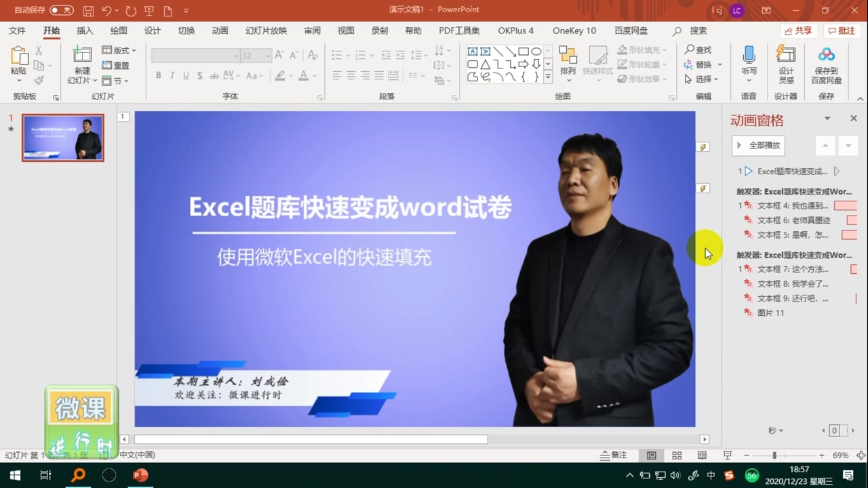
Task: Select the text box shape in gallery
Action: point(473,52)
